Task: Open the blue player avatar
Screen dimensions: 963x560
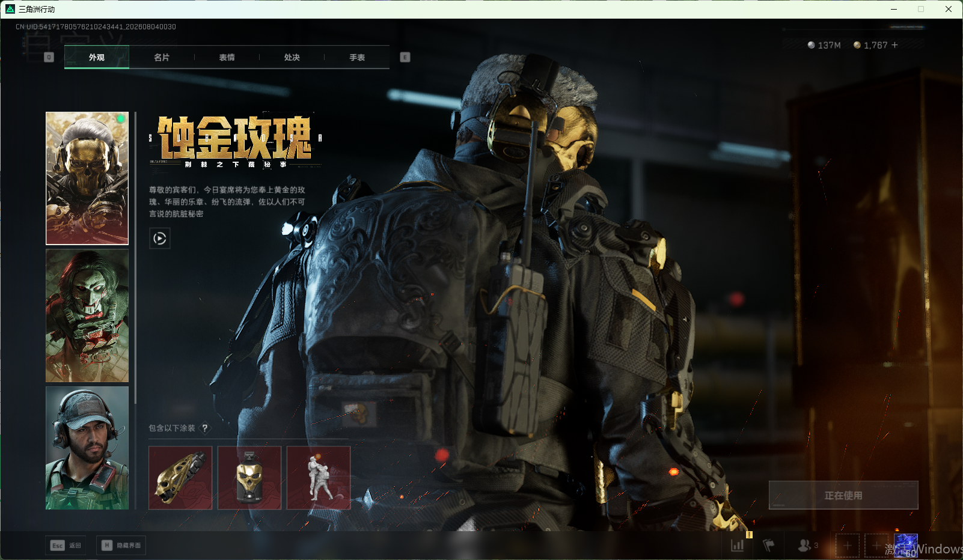Action: tap(906, 546)
